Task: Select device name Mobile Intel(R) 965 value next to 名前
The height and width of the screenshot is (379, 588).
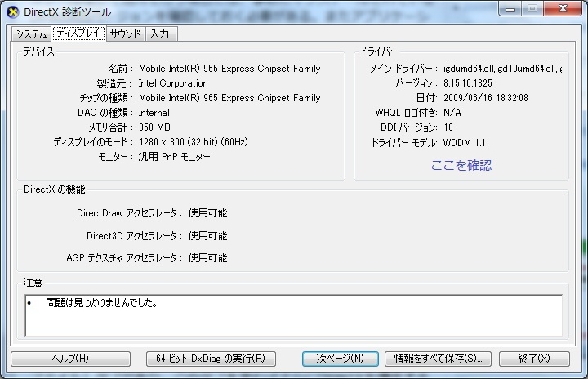Action: (x=229, y=69)
